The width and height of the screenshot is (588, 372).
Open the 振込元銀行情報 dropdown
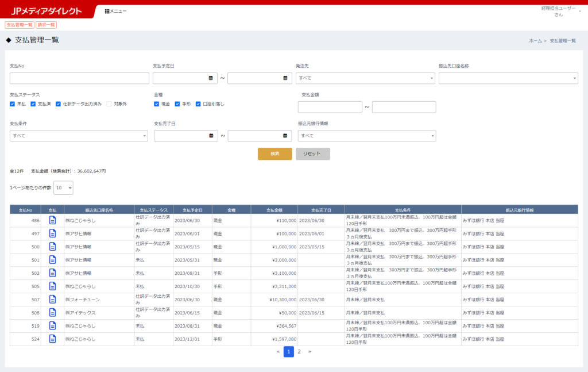367,136
